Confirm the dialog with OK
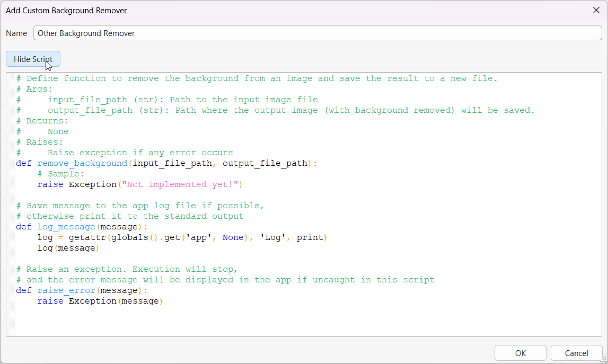 520,353
